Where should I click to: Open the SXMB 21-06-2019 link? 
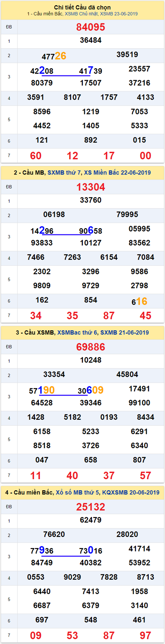124,332
